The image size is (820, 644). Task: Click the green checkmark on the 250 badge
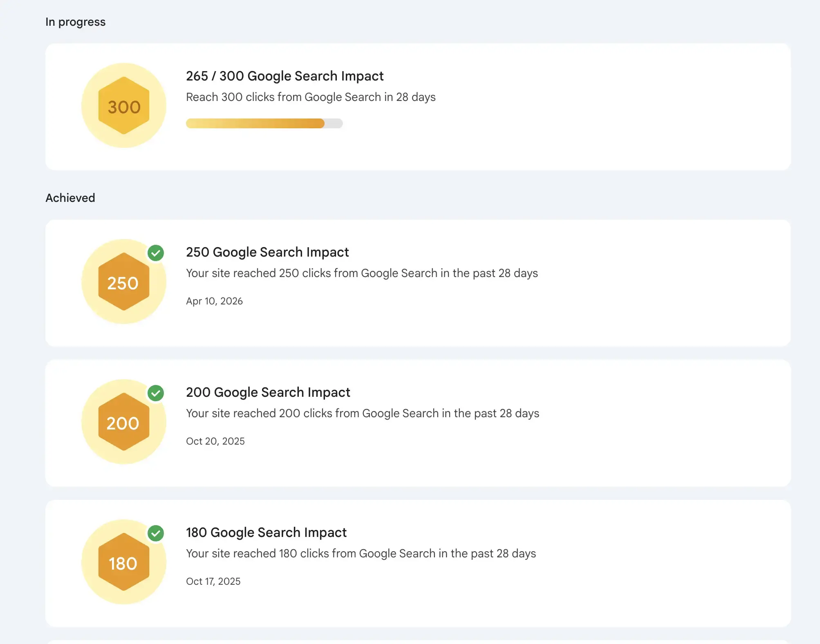coord(156,253)
